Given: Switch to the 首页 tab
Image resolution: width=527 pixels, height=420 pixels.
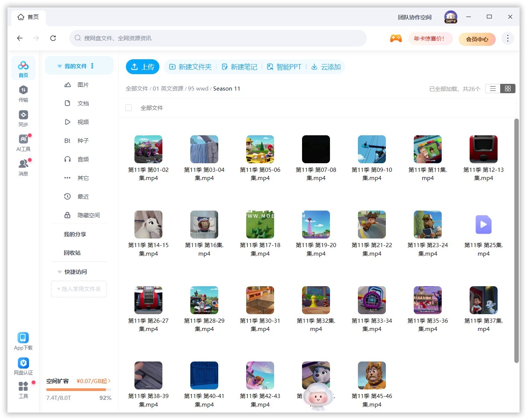Looking at the screenshot, I should [28, 17].
